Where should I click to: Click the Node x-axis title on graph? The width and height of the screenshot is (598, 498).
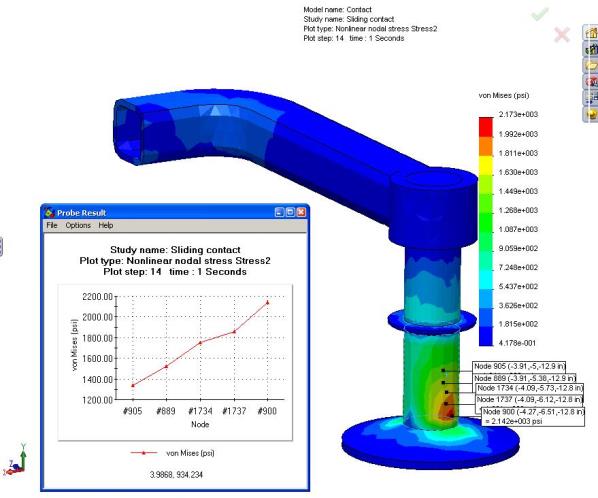(x=200, y=424)
